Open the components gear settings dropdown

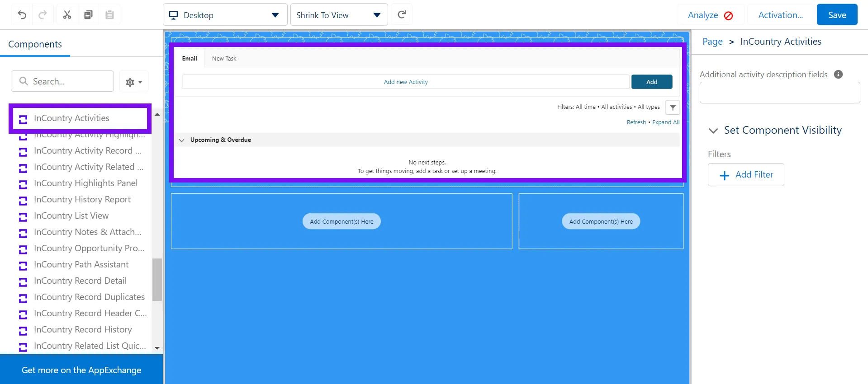134,82
